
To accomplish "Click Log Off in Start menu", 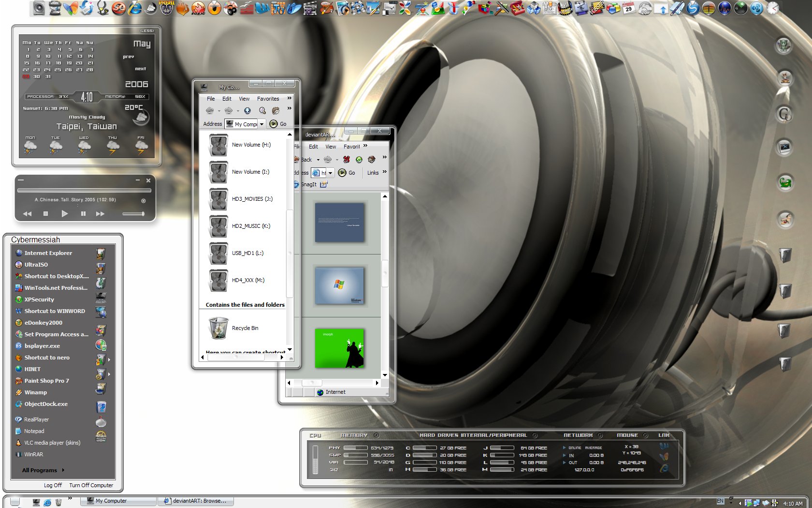I will (53, 485).
